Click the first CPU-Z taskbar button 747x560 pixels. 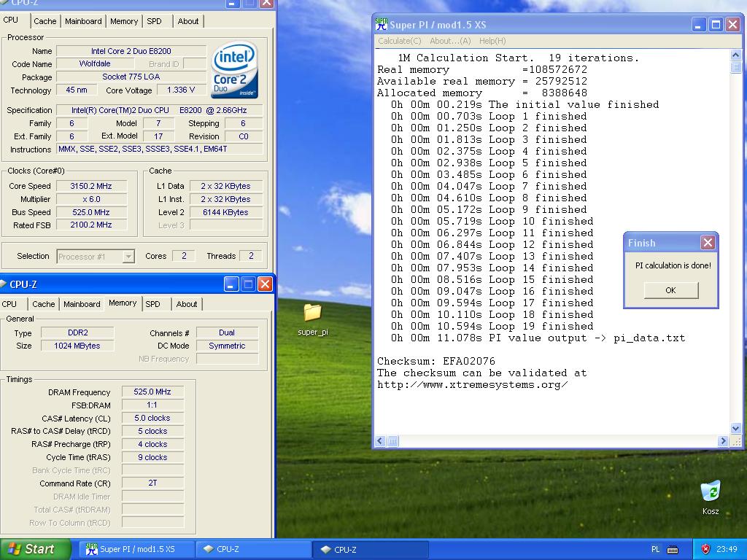[254, 549]
